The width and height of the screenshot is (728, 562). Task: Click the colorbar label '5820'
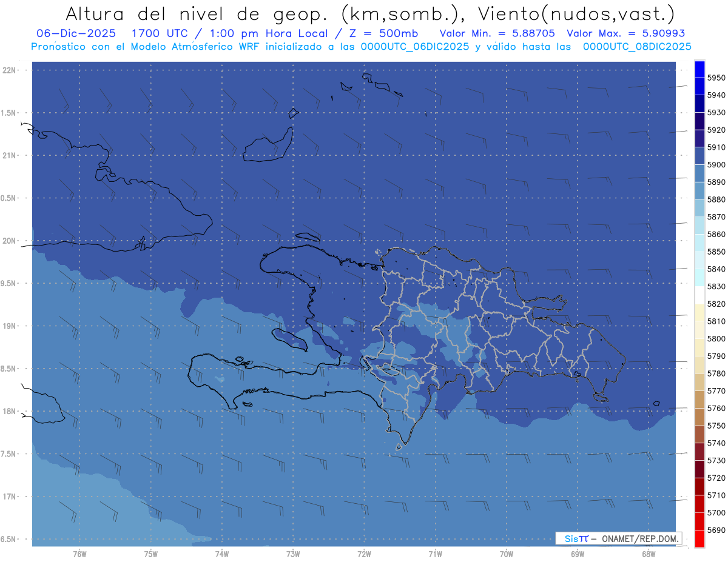(x=716, y=304)
